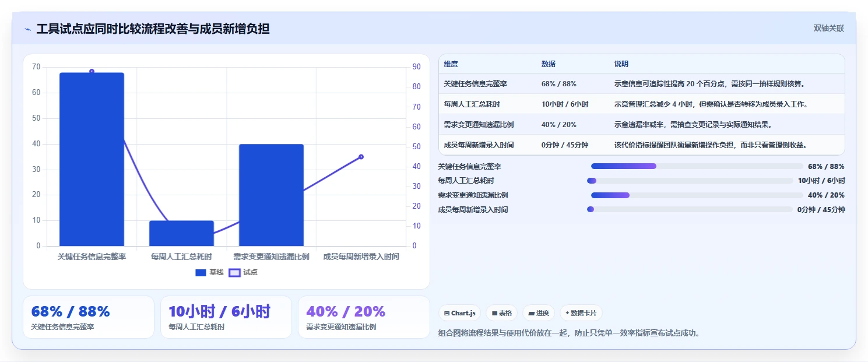The image size is (868, 362).
Task: Click the Chart.js tag chip
Action: [x=460, y=313]
